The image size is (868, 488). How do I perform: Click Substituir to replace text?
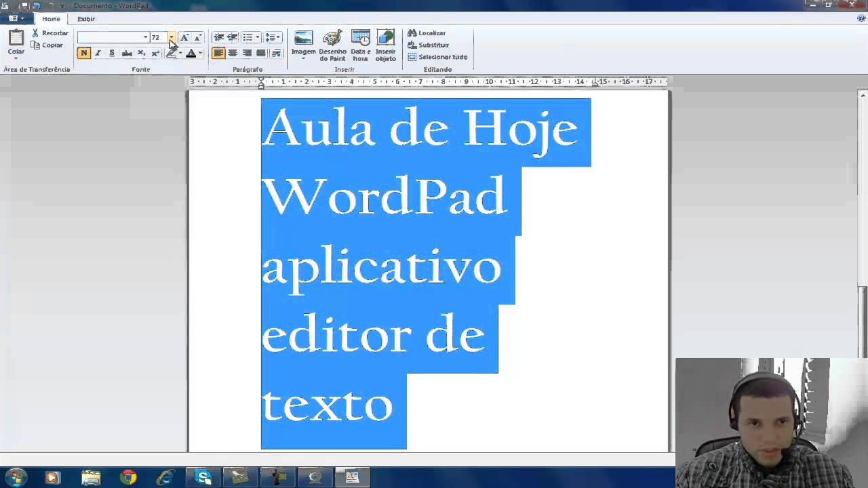tap(429, 45)
